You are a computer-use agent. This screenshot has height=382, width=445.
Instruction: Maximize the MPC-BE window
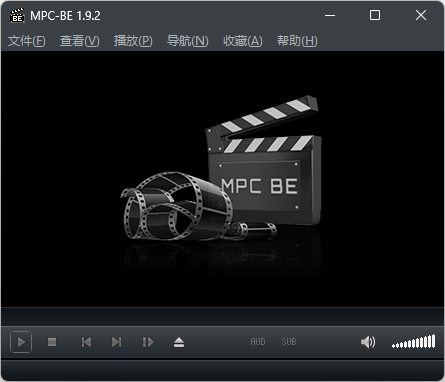[375, 15]
